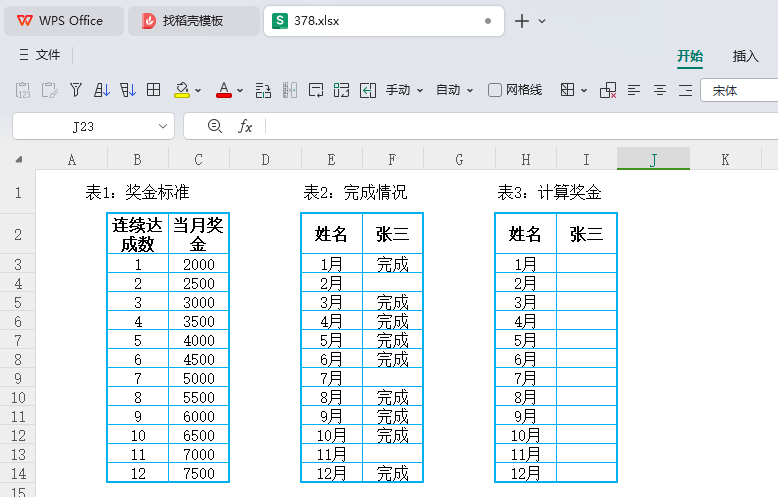The height and width of the screenshot is (497, 778).
Task: Click the 宋体 font name box
Action: point(739,90)
